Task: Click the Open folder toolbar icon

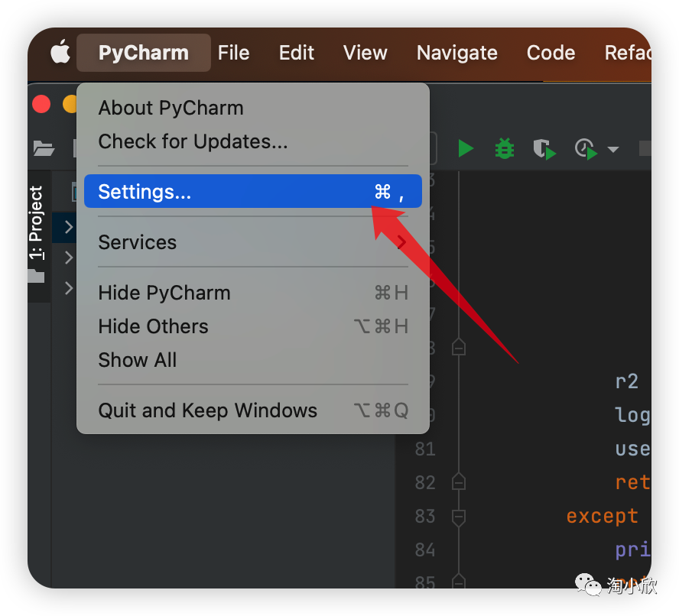Action: (44, 149)
